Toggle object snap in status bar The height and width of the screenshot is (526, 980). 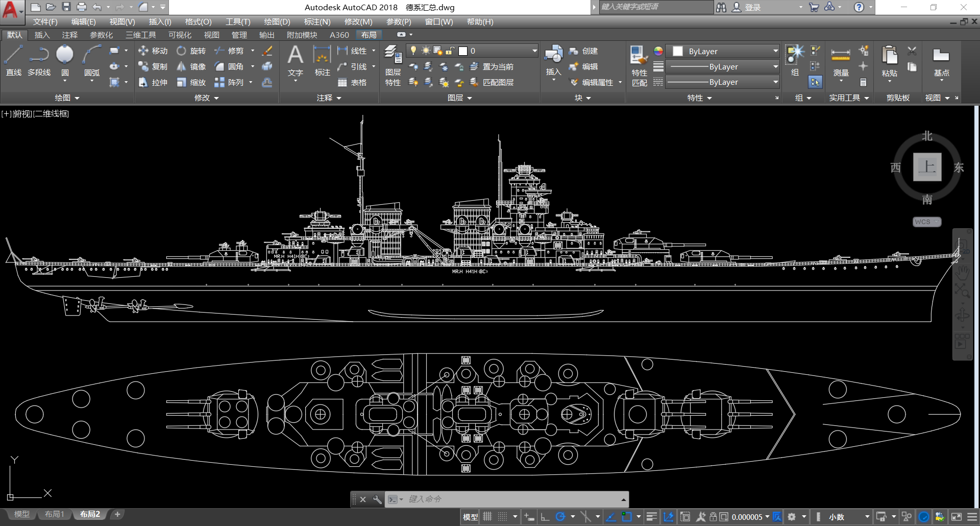pyautogui.click(x=627, y=517)
